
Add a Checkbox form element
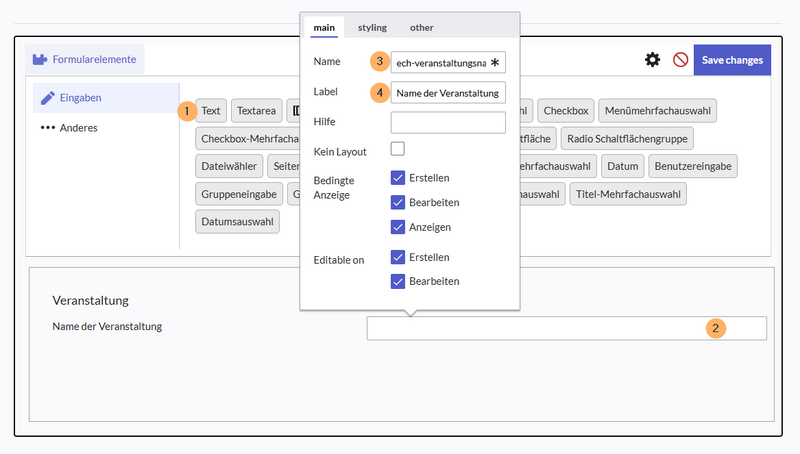point(566,111)
